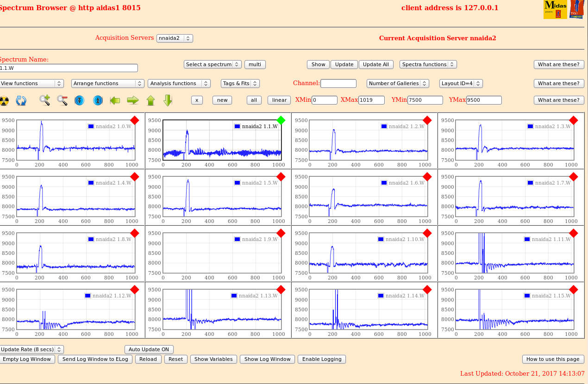This screenshot has height=384, width=588.
Task: Toggle the red diamond on spectrum 1.0.W
Action: [134, 120]
